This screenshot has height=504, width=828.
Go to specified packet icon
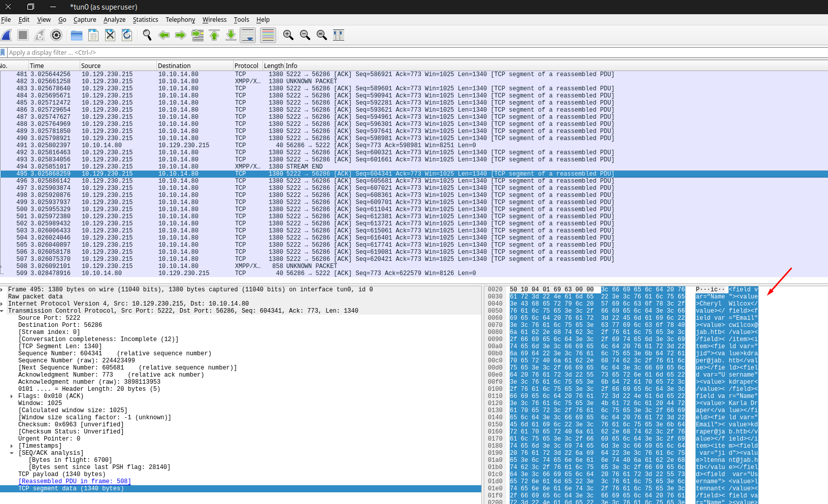[x=197, y=35]
